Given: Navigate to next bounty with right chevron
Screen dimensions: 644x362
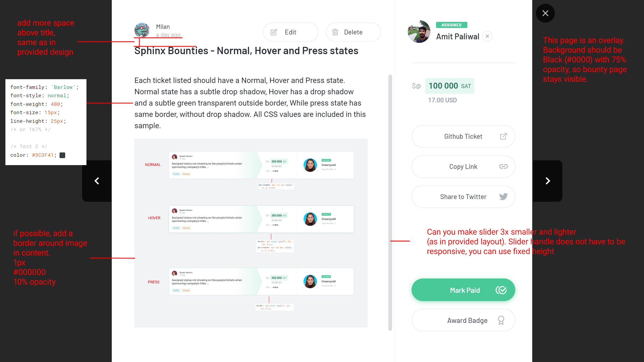Looking at the screenshot, I should [548, 181].
